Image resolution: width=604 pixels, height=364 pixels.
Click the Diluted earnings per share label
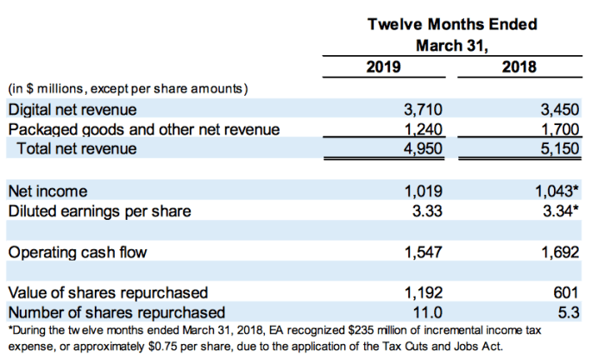(99, 210)
